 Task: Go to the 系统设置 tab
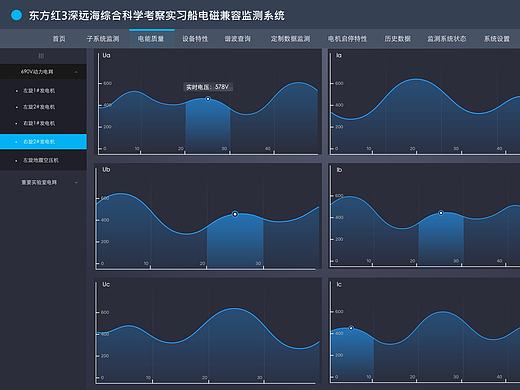497,39
